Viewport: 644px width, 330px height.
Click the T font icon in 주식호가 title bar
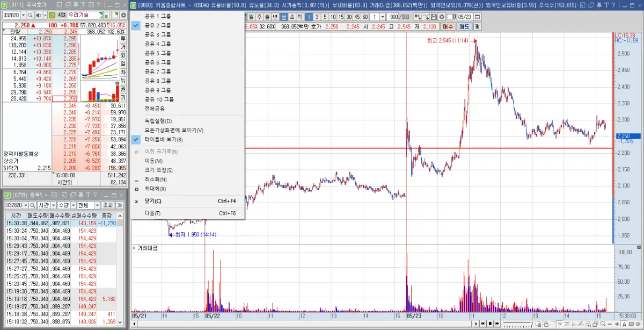83,4
